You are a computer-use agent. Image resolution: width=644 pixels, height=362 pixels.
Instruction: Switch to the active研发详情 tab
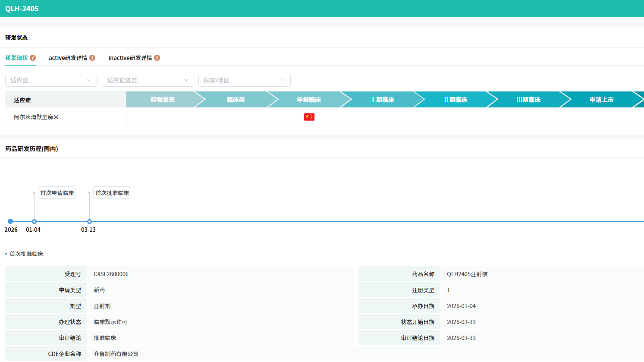click(68, 58)
